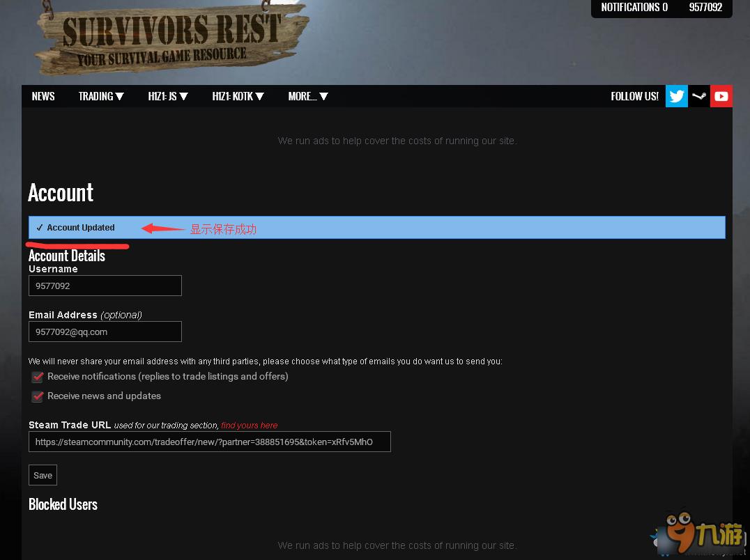Image resolution: width=750 pixels, height=560 pixels.
Task: Open NOTIFICATIONS 0 in top bar
Action: [x=634, y=7]
